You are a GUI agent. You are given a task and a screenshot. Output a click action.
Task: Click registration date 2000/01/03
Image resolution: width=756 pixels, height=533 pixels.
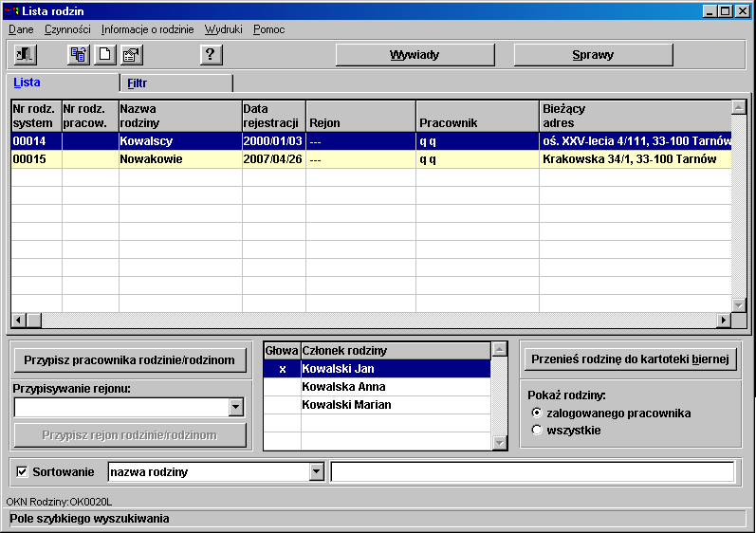coord(273,141)
